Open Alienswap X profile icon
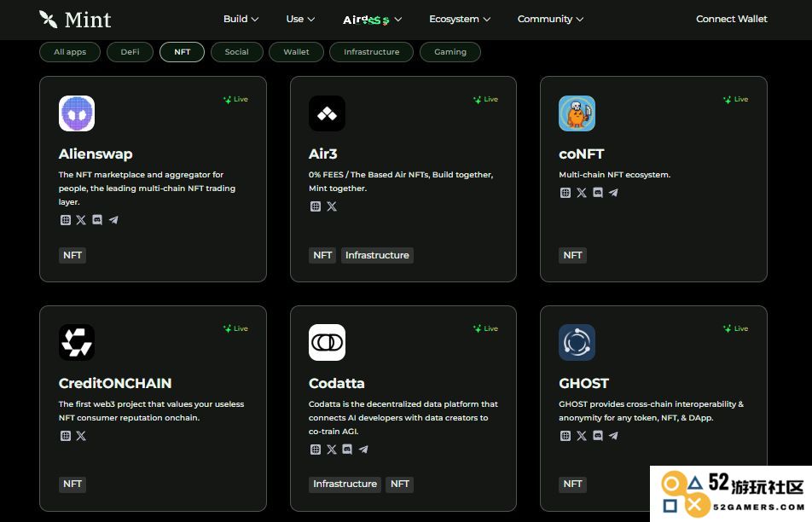This screenshot has height=522, width=812. (81, 220)
